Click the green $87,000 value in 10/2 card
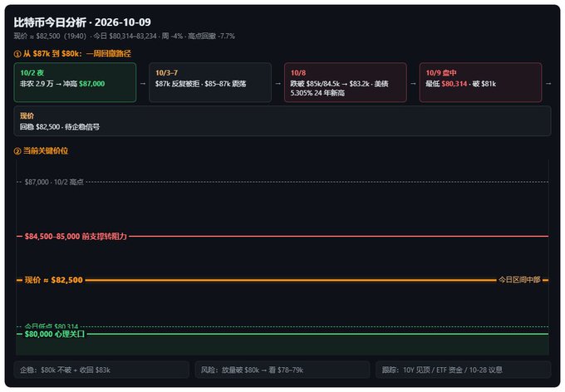Image resolution: width=565 pixels, height=392 pixels. 92,84
